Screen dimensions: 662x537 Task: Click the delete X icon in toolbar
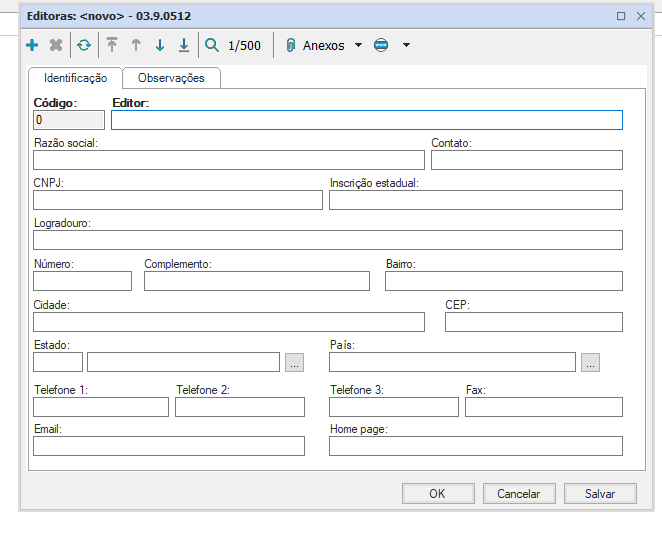tap(56, 46)
